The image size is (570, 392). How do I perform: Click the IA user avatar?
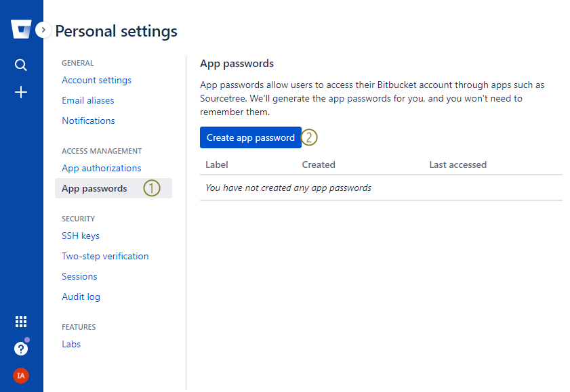tap(21, 376)
